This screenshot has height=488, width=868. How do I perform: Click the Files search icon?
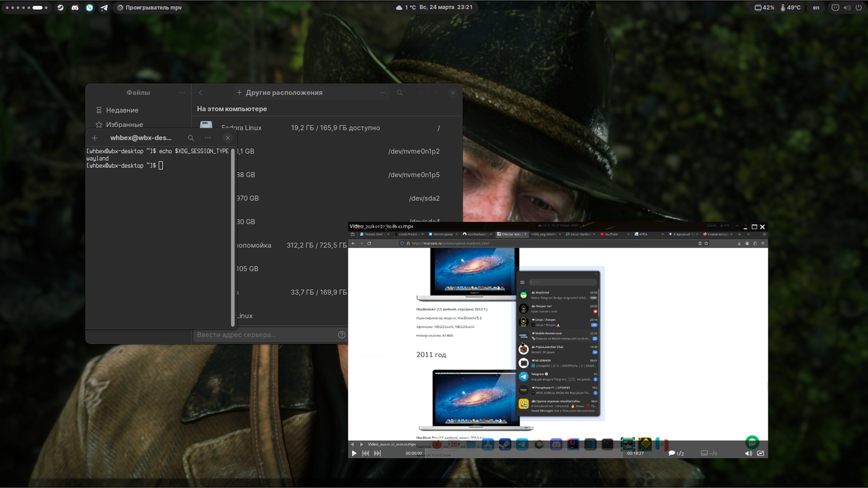[400, 93]
